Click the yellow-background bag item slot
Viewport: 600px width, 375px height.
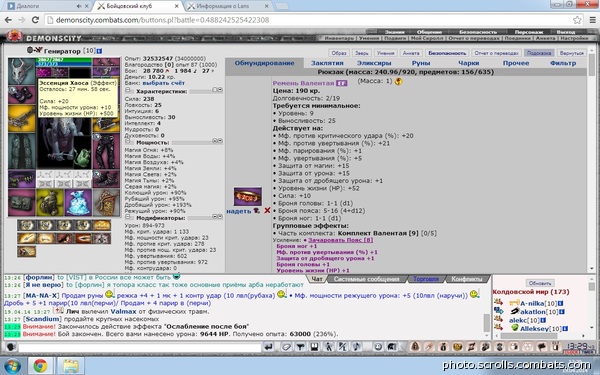50,203
